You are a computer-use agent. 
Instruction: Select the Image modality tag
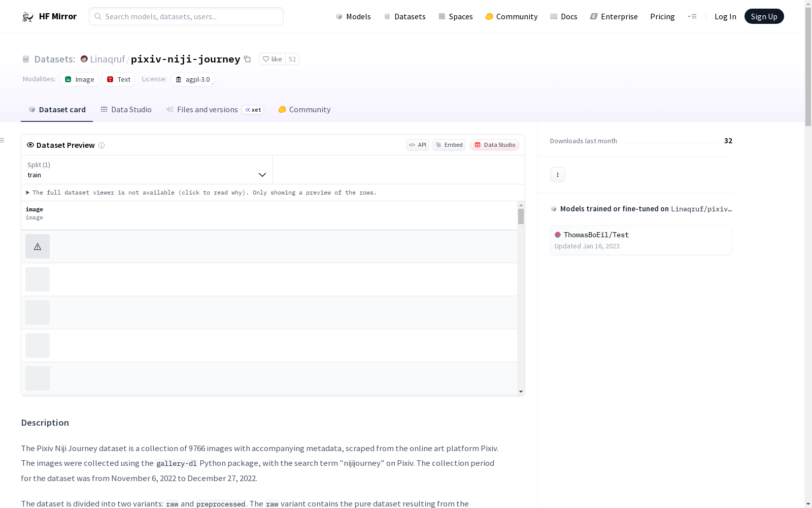click(x=79, y=79)
